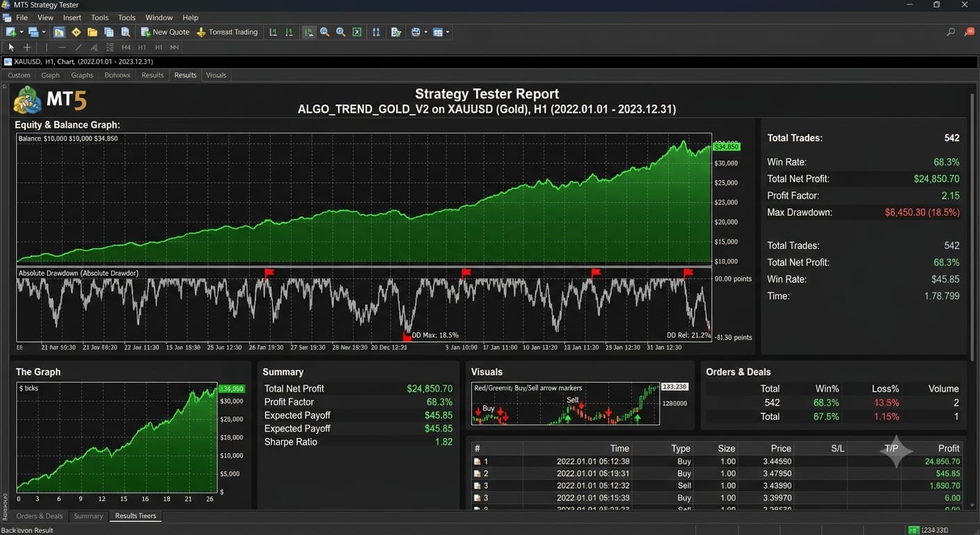Click the Torreatt Trading button
This screenshot has height=535, width=980.
(228, 32)
